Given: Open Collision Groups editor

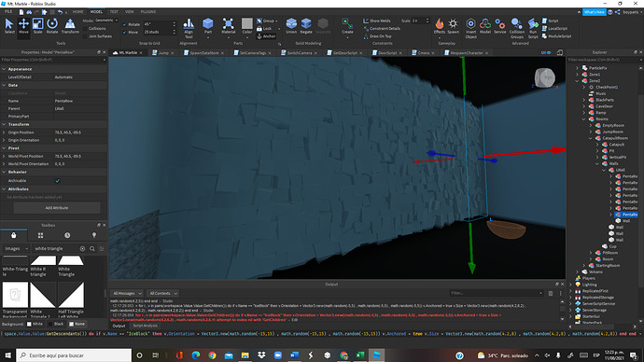Looking at the screenshot, I should [x=517, y=28].
